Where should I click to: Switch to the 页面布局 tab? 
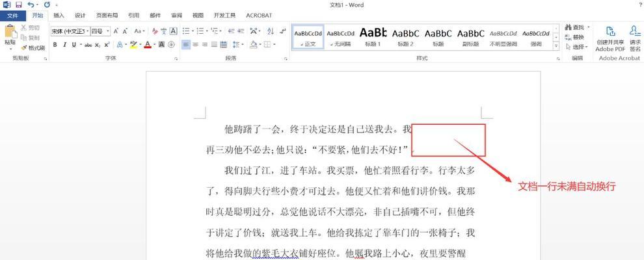pos(107,15)
